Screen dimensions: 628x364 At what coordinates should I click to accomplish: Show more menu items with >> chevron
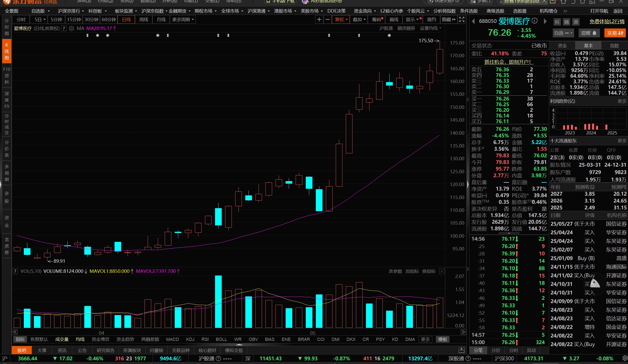[565, 11]
